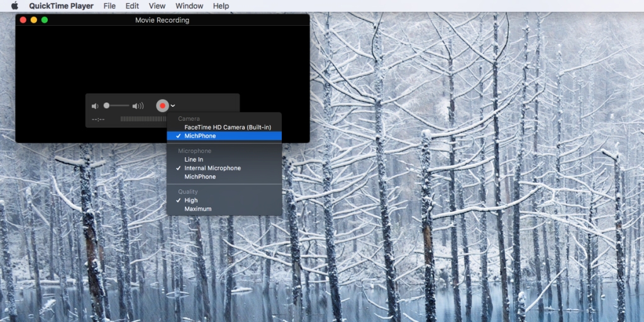Start recording with the red record button
The width and height of the screenshot is (644, 322).
[x=163, y=106]
